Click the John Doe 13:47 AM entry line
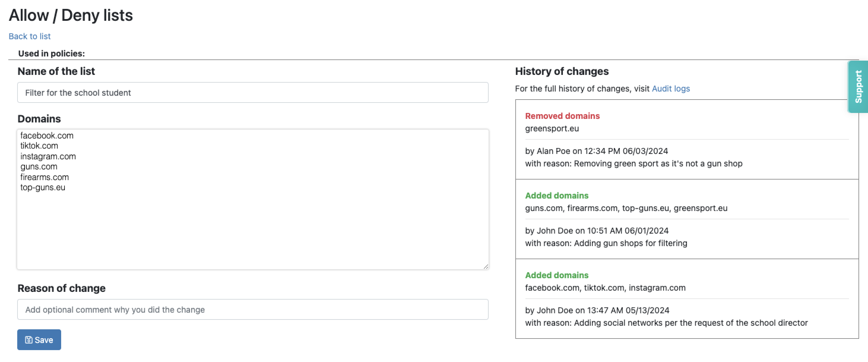868x362 pixels. (597, 310)
